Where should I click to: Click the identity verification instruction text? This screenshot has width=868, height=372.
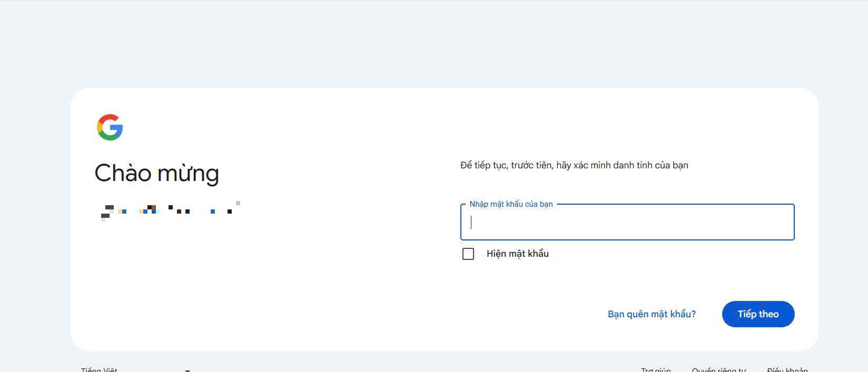pos(574,165)
